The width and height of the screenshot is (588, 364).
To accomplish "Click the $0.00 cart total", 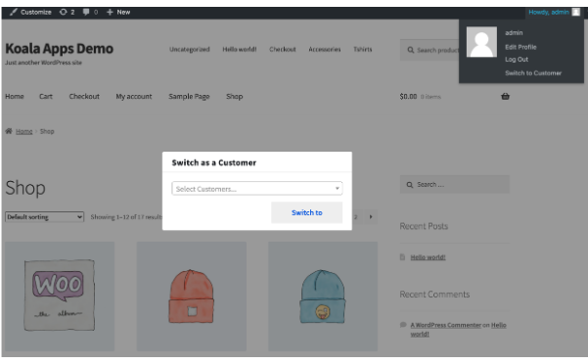I will click(408, 96).
